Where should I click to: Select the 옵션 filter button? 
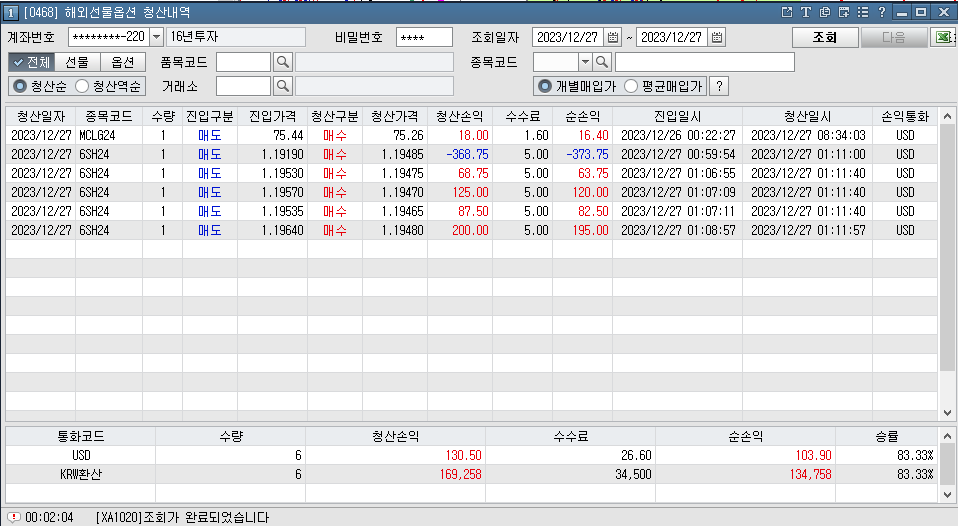point(122,62)
